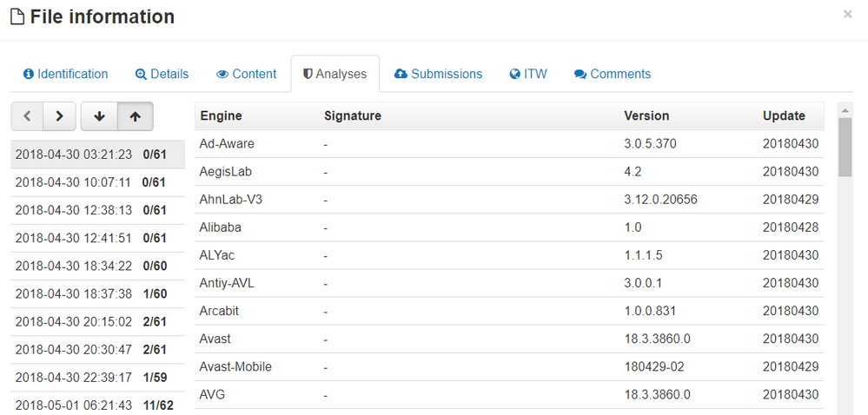The height and width of the screenshot is (415, 868).
Task: Open the Content tab
Action: click(x=246, y=74)
